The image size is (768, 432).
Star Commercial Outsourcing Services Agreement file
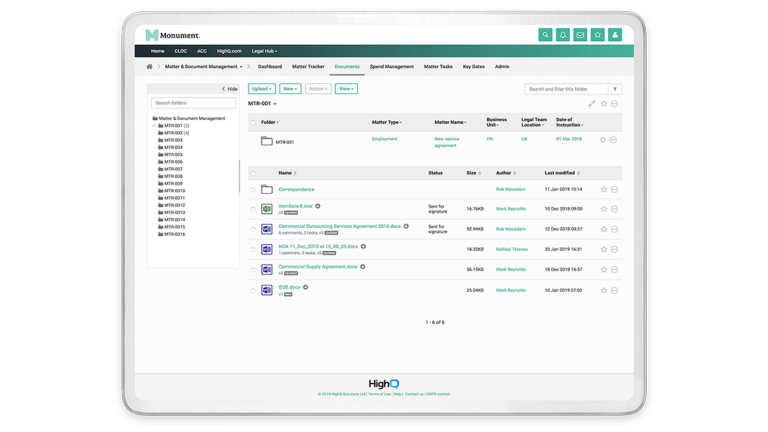[x=604, y=229]
